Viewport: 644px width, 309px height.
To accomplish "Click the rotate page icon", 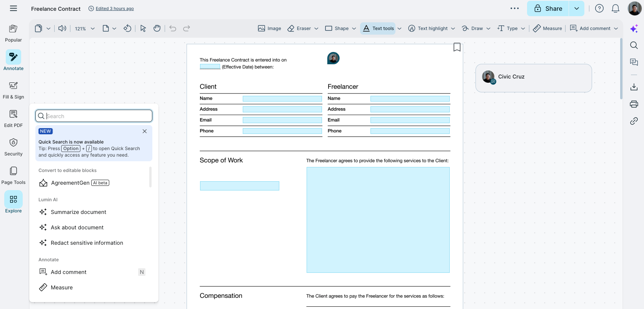I will (x=127, y=28).
